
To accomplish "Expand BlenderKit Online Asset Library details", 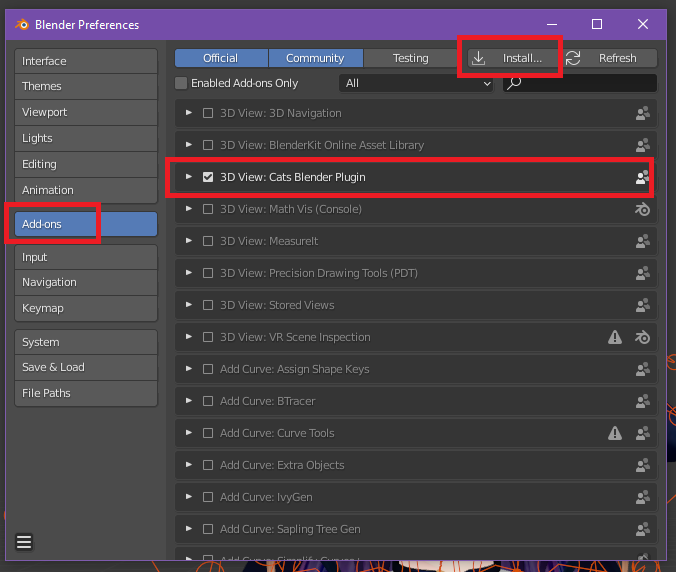I will (188, 145).
